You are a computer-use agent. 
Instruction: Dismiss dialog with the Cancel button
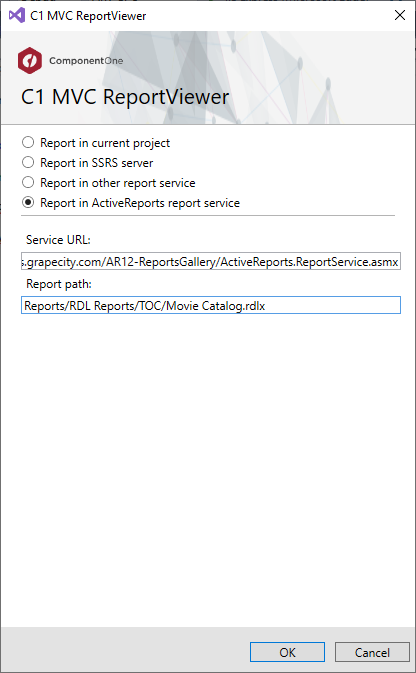pyautogui.click(x=372, y=652)
